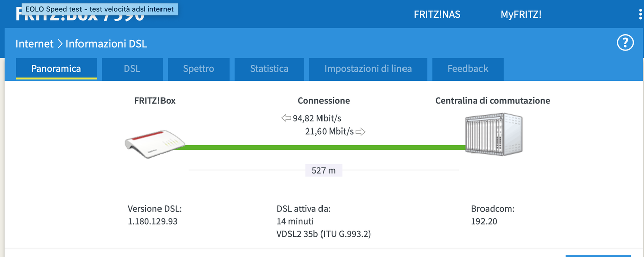Viewport: 644px width, 257px height.
Task: Switch to the DSL tab
Action: (x=132, y=69)
